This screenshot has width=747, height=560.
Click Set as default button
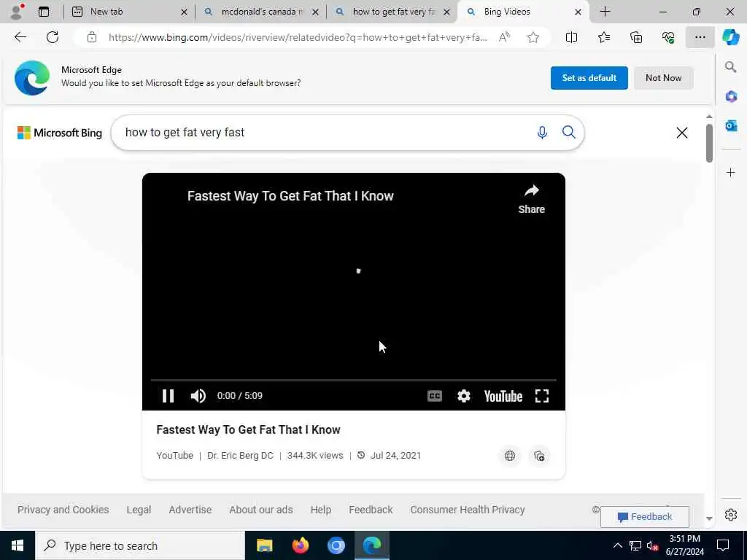click(x=589, y=78)
